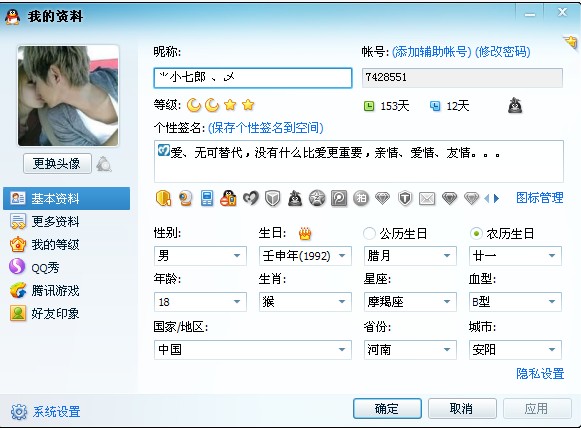Click the right scroll arrow of icon row
581x430 pixels.
point(497,198)
